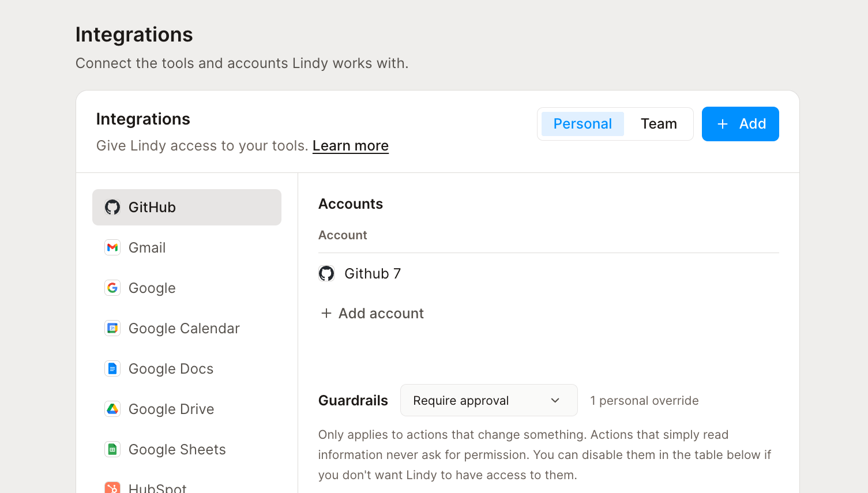Click the GitHub icon beside Github 7 account
Image resolution: width=868 pixels, height=493 pixels.
326,273
